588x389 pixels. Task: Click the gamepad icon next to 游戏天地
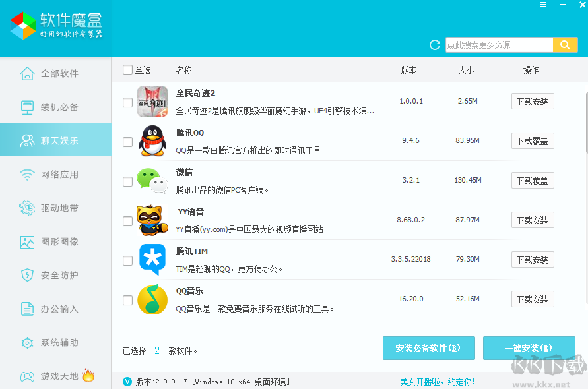(27, 376)
